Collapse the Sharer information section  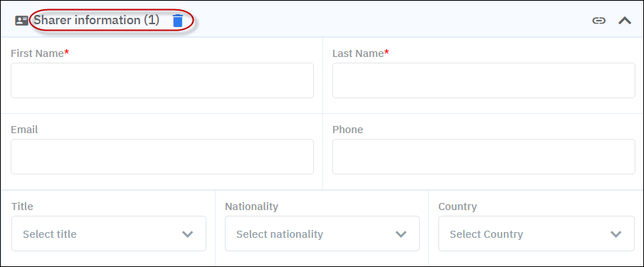click(625, 21)
